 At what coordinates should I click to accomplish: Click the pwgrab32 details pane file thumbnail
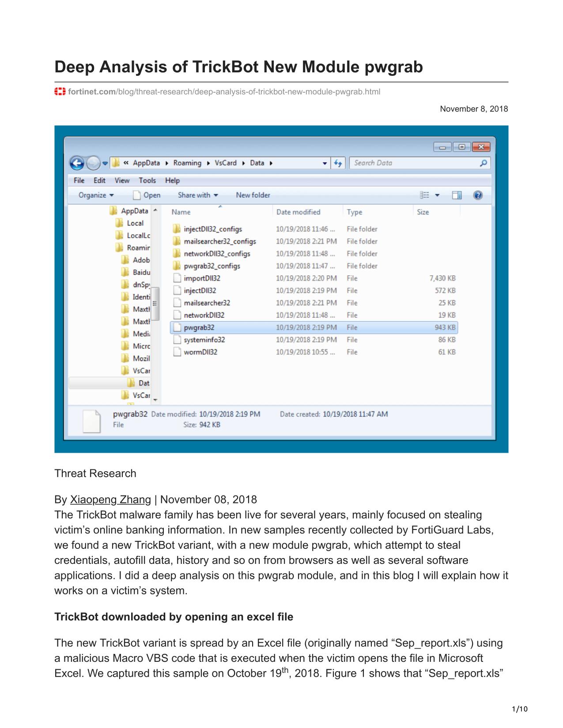coord(92,420)
